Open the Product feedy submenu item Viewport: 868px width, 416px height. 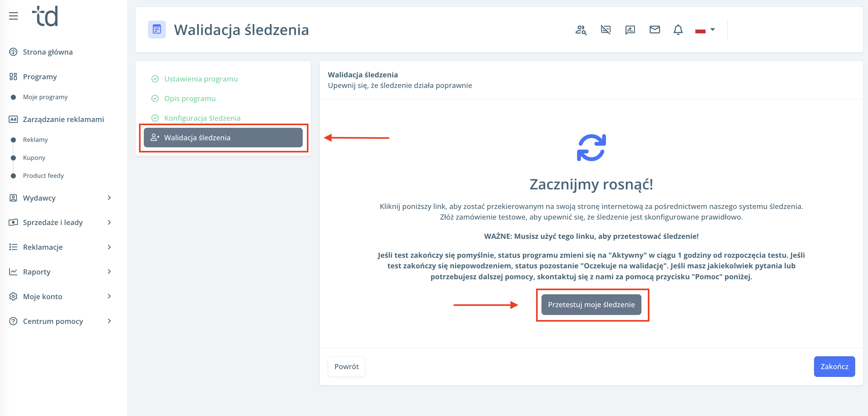coord(43,176)
